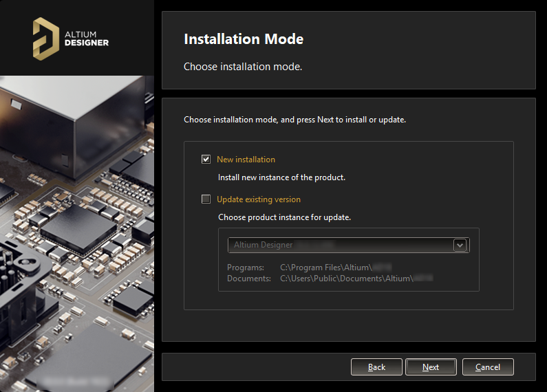Enable the Update existing version checkbox
This screenshot has height=392, width=547.
[206, 199]
